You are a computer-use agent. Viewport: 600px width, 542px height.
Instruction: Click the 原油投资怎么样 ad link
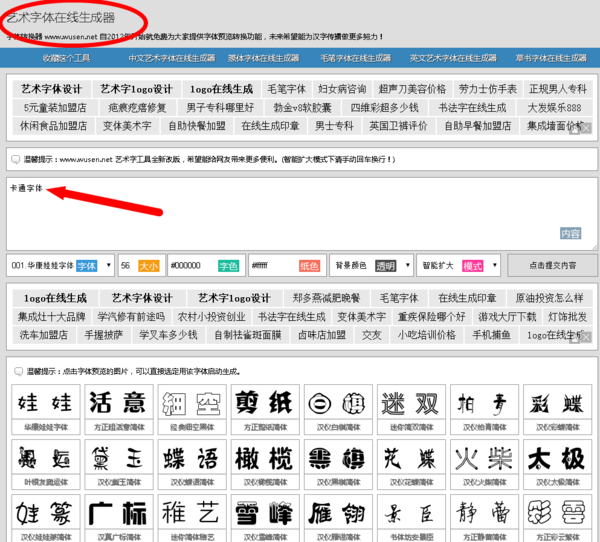pos(549,298)
